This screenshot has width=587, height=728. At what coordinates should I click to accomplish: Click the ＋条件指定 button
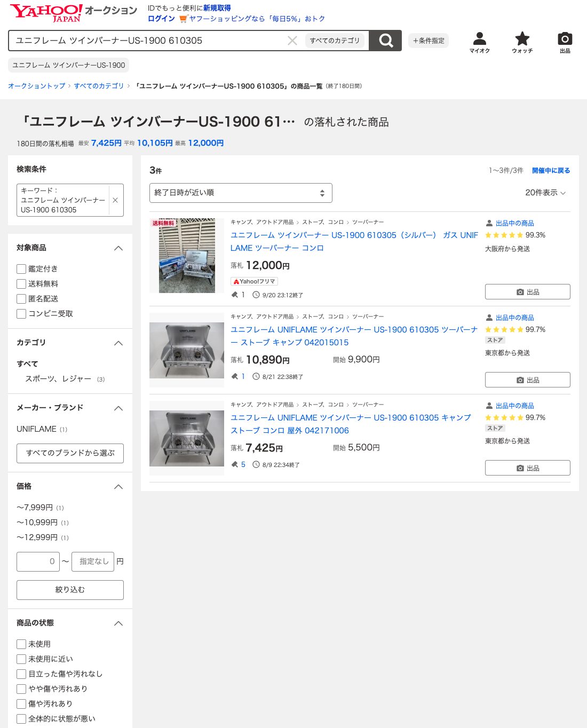(x=429, y=41)
